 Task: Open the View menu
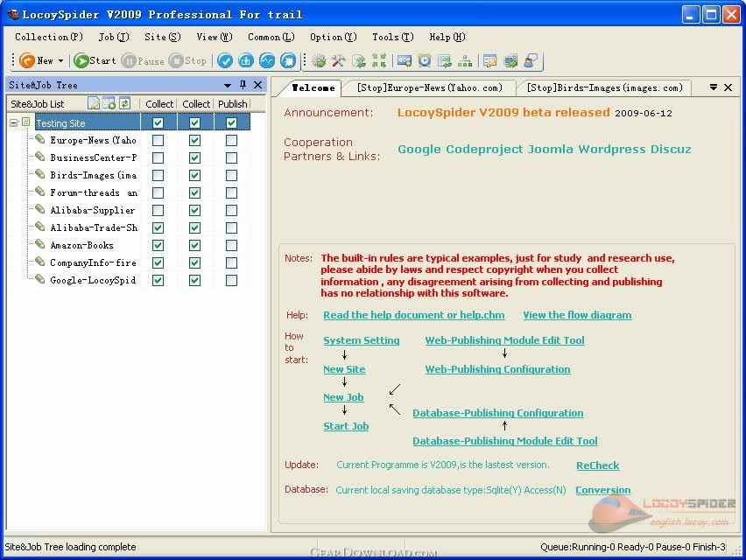click(x=215, y=37)
